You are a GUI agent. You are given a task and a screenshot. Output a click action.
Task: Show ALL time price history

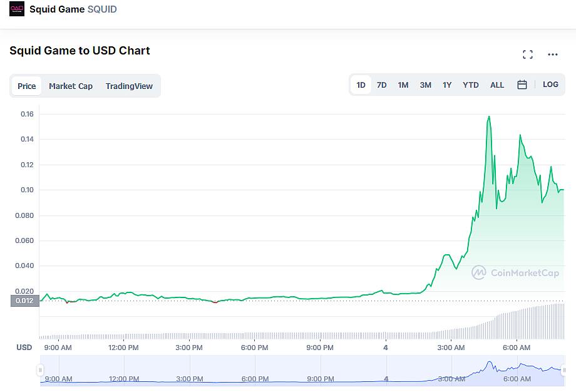[x=497, y=85]
